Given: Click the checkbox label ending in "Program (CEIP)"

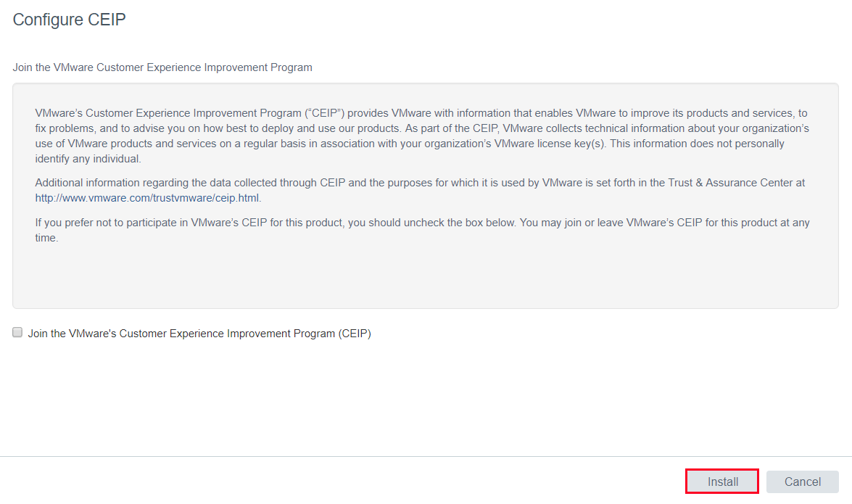Looking at the screenshot, I should click(199, 334).
